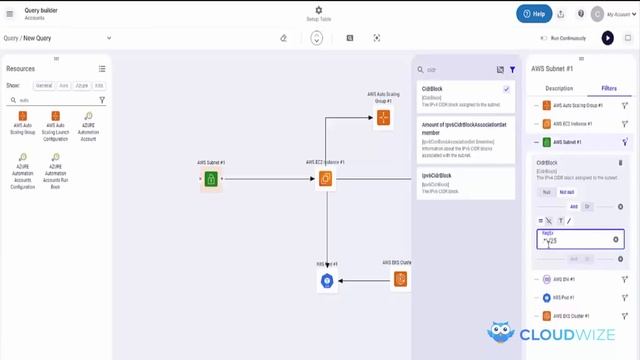Viewport: 640px width, 360px height.
Task: Select the Not null option
Action: tap(567, 192)
